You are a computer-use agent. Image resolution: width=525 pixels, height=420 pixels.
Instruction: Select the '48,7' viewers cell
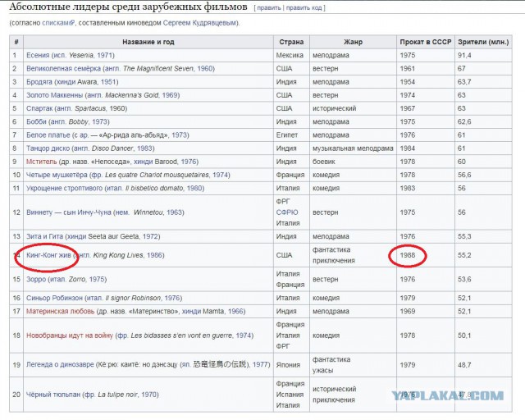pos(483,365)
